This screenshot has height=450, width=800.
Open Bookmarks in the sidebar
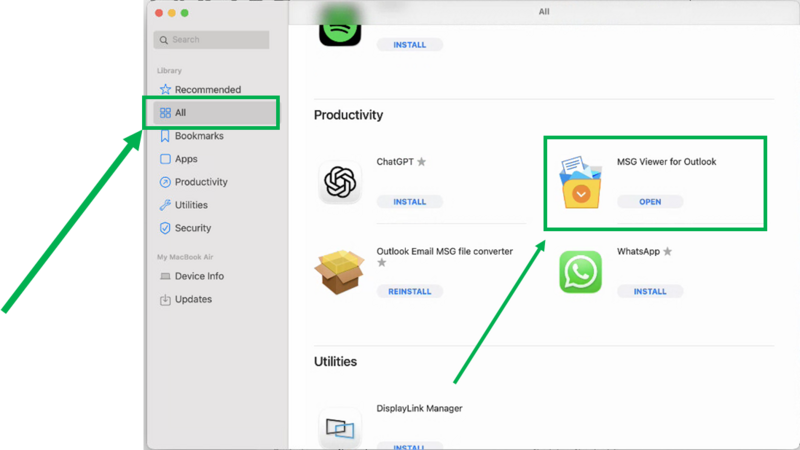coord(198,136)
